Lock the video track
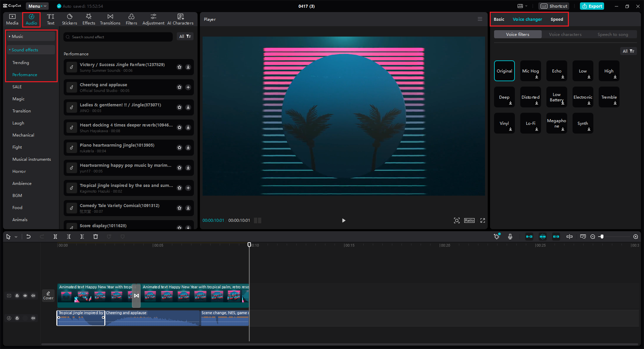Image resolution: width=644 pixels, height=349 pixels. [17, 296]
